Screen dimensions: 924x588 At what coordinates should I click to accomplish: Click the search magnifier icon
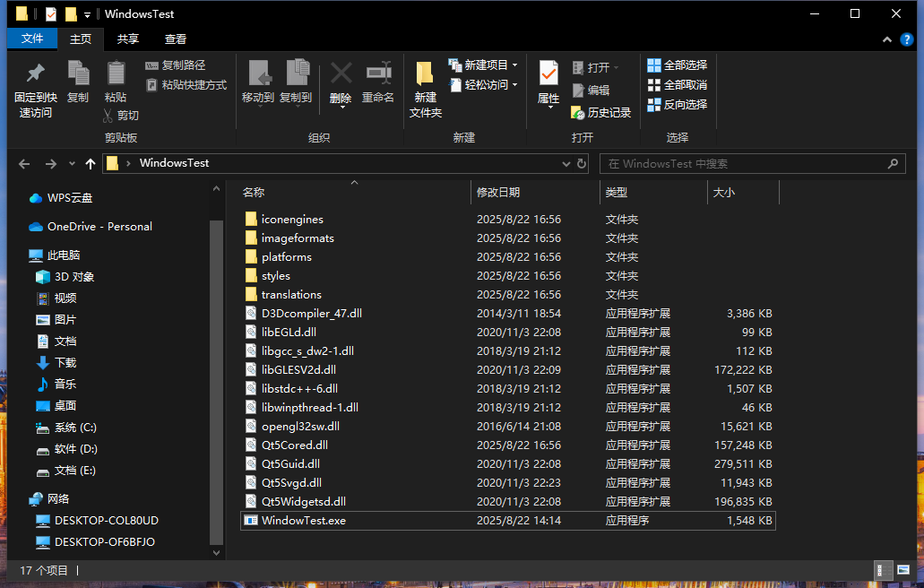(x=893, y=164)
